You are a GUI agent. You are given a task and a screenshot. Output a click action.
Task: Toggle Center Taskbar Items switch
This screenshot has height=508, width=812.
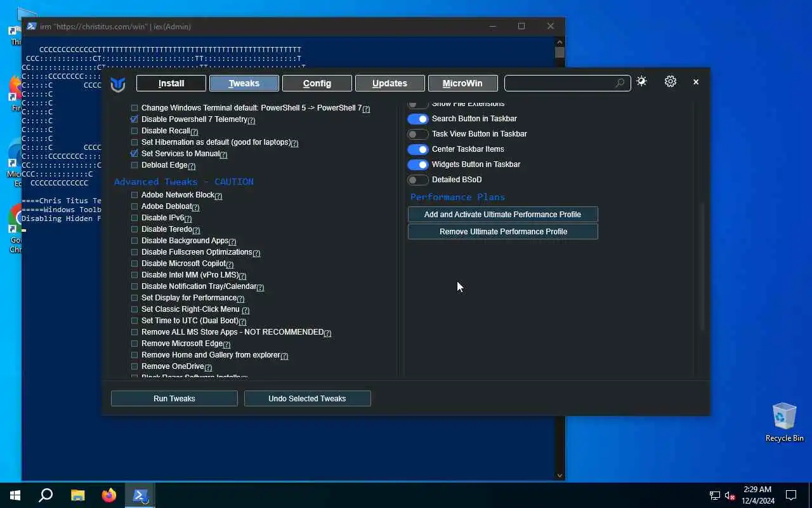pyautogui.click(x=418, y=149)
